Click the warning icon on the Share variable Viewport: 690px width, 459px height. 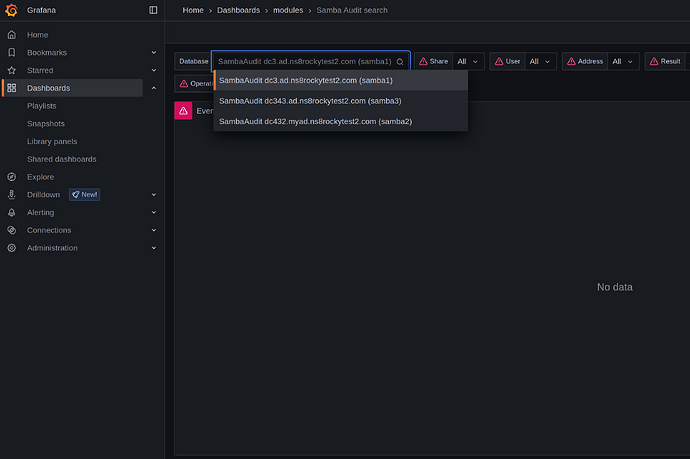(422, 61)
